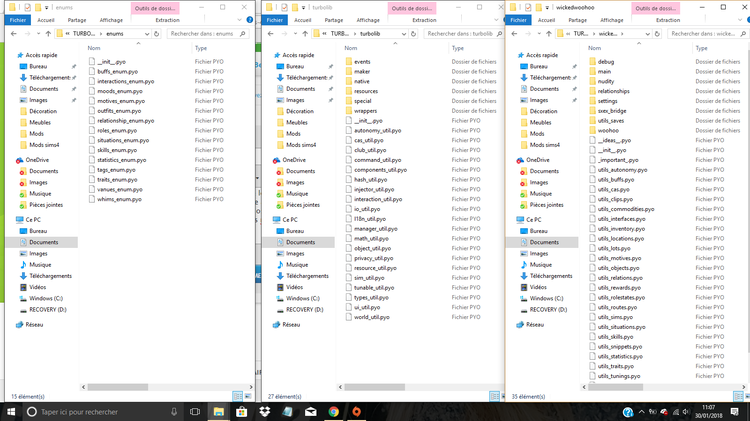Click the clock and date in the taskbar

tap(708, 411)
